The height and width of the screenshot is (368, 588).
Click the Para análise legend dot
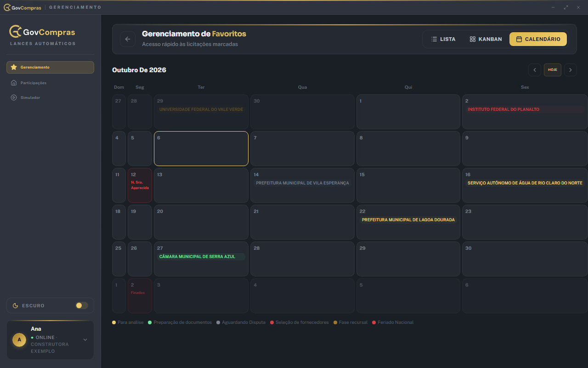[114, 322]
